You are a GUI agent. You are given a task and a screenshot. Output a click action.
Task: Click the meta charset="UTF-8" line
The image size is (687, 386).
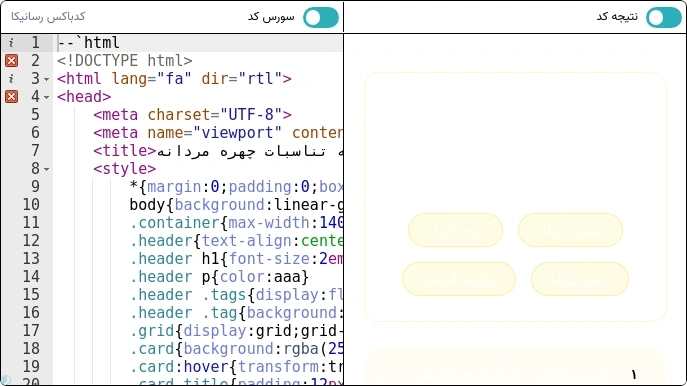[192, 114]
